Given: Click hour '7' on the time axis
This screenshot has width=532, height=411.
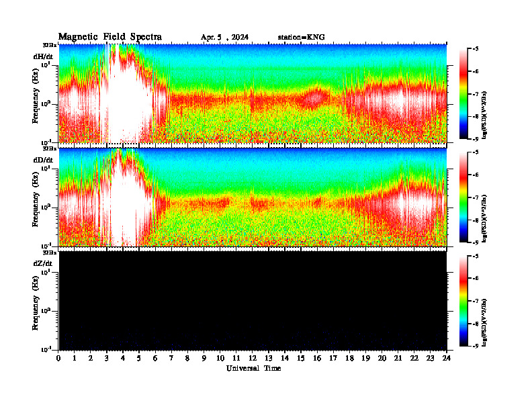Looking at the screenshot, I should click(171, 358).
